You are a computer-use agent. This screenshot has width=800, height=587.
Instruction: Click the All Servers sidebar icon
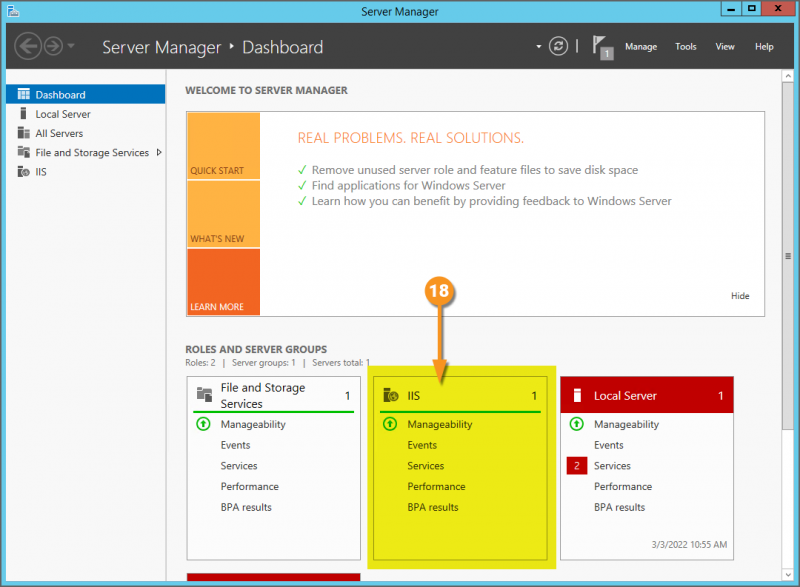(x=23, y=133)
